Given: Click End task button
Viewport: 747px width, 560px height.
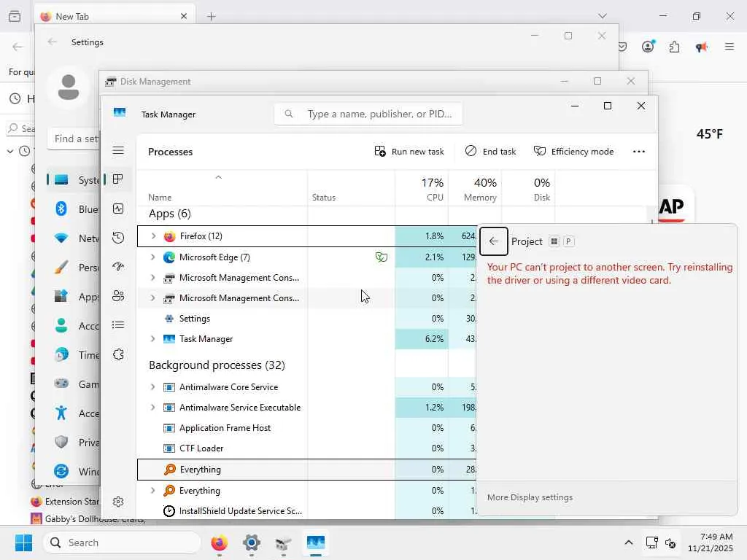Looking at the screenshot, I should [490, 152].
